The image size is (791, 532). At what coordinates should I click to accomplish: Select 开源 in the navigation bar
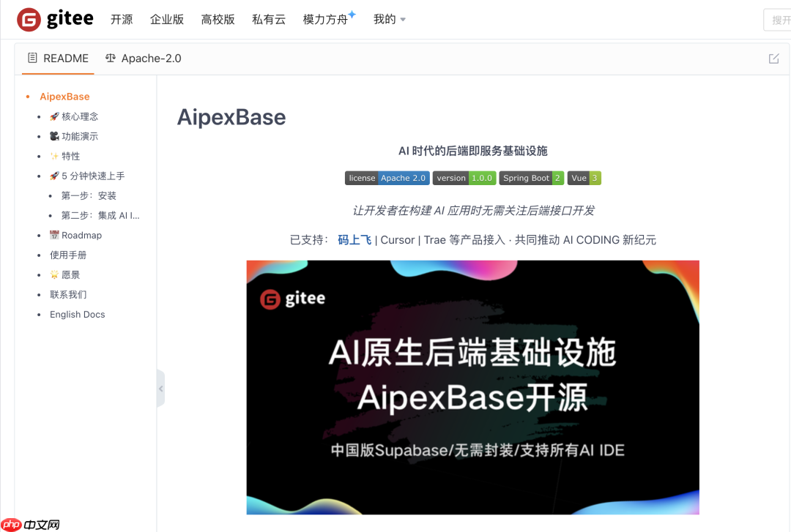click(x=122, y=19)
